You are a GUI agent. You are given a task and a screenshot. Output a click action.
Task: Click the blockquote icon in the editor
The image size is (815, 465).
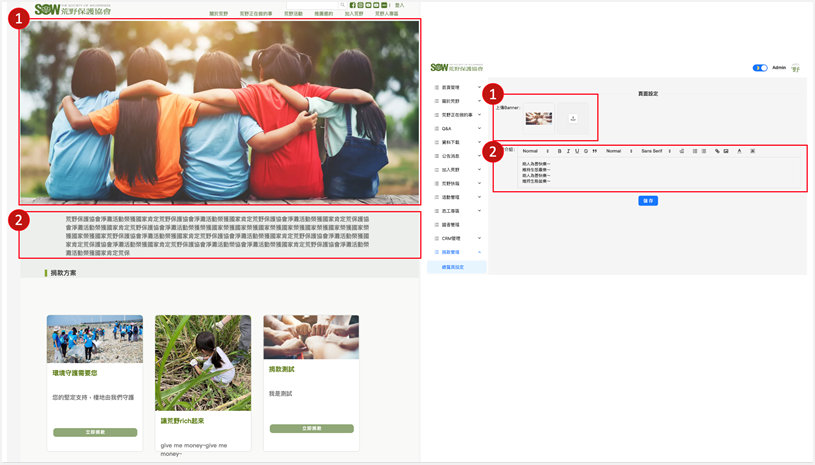[595, 151]
